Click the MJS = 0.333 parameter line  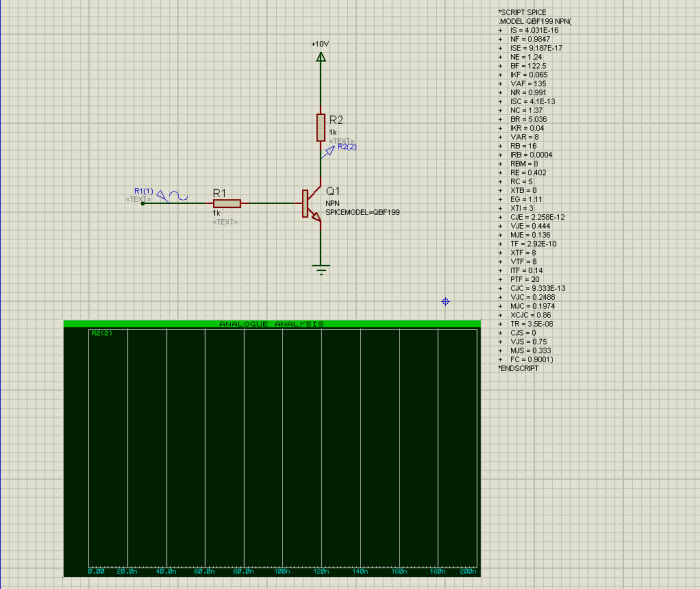point(525,351)
